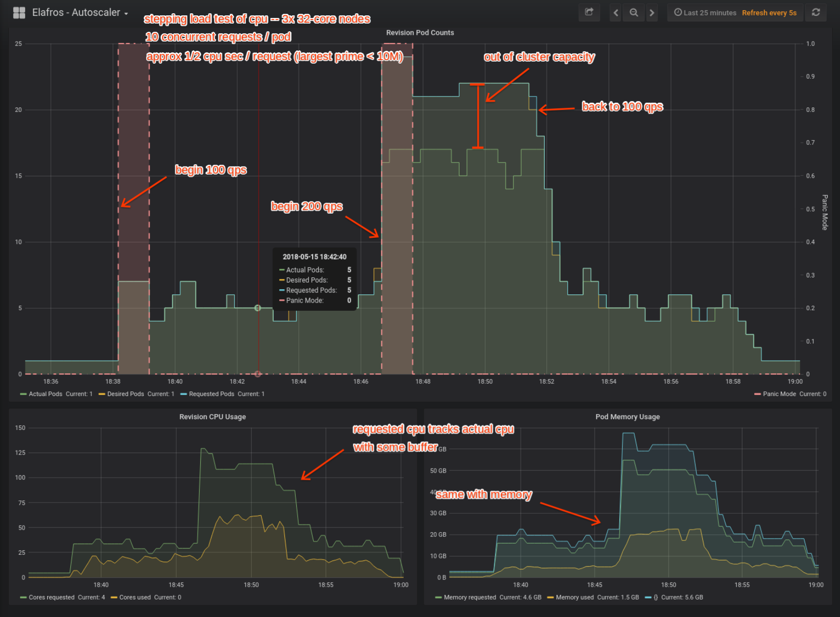Click the {} series value Current: 5.6 GB
Viewport: 840px width, 617px height.
[x=682, y=597]
